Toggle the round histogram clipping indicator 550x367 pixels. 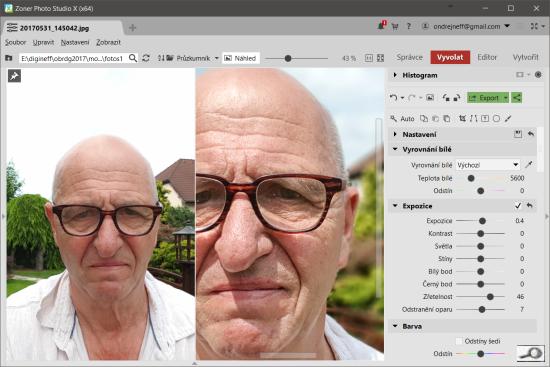tap(538, 75)
